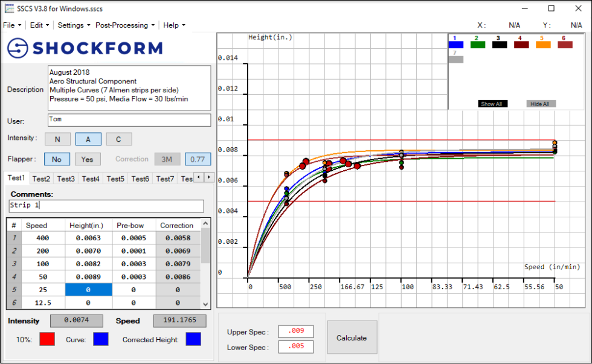The height and width of the screenshot is (364, 592).
Task: Open the Help menu
Action: point(170,25)
